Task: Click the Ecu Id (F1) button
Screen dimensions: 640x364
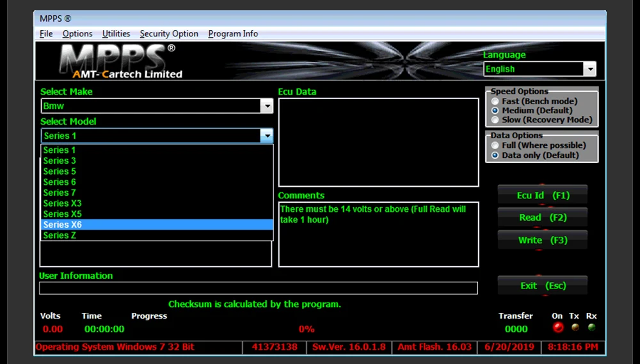Action: (x=543, y=196)
